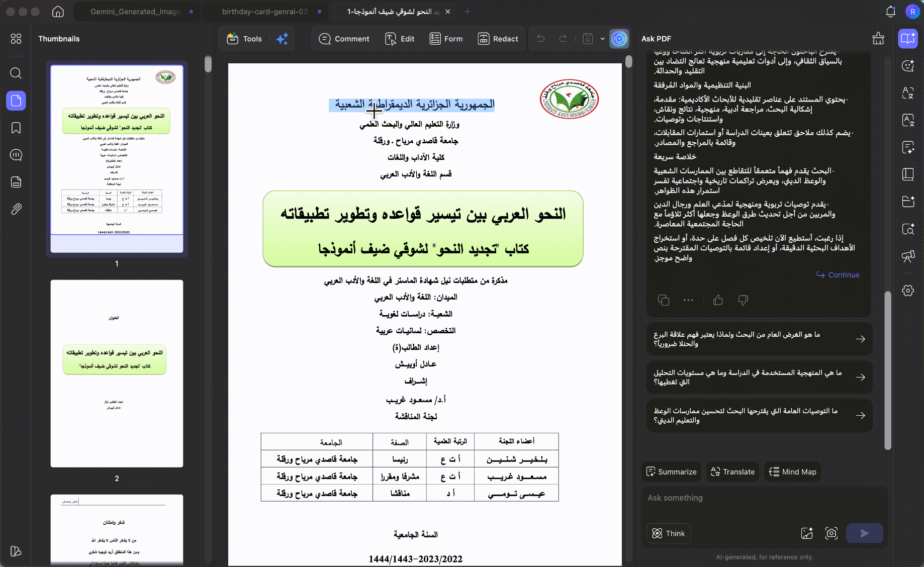Viewport: 924px width, 567px height.
Task: Open settings gear in right sidebar
Action: tap(908, 291)
